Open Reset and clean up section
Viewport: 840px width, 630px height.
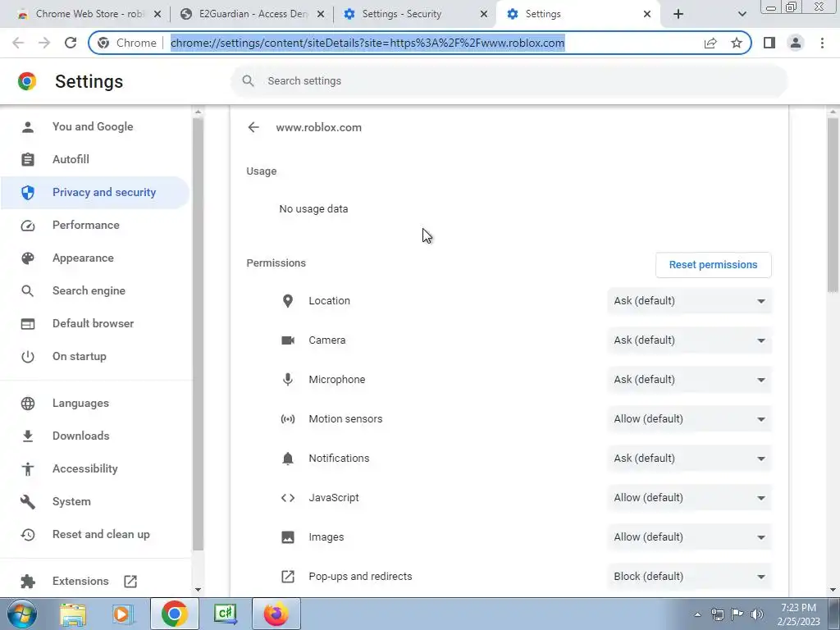(95, 534)
